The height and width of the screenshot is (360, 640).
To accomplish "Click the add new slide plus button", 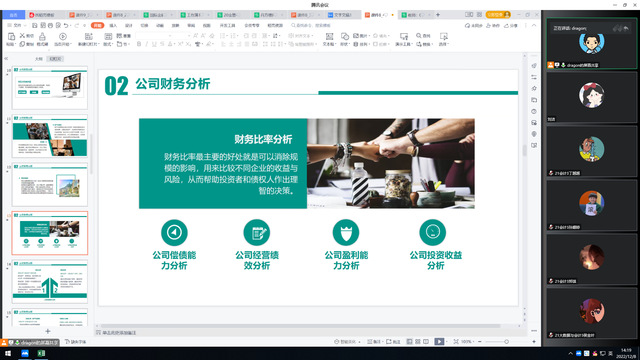I will (x=48, y=331).
